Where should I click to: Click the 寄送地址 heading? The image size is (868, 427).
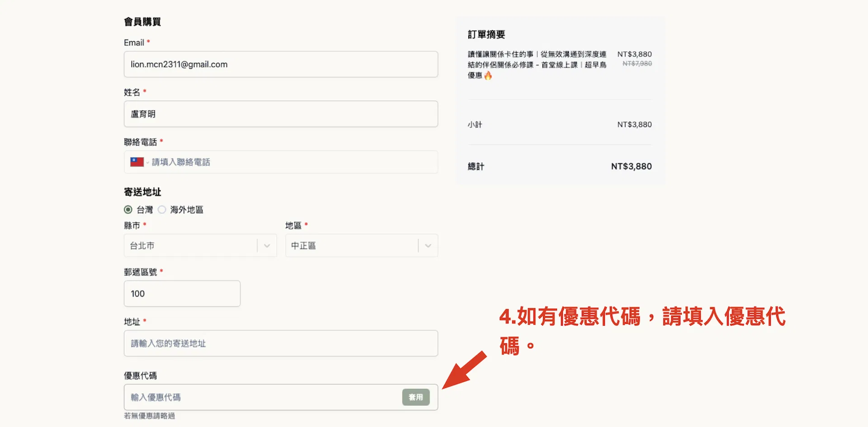pyautogui.click(x=142, y=192)
